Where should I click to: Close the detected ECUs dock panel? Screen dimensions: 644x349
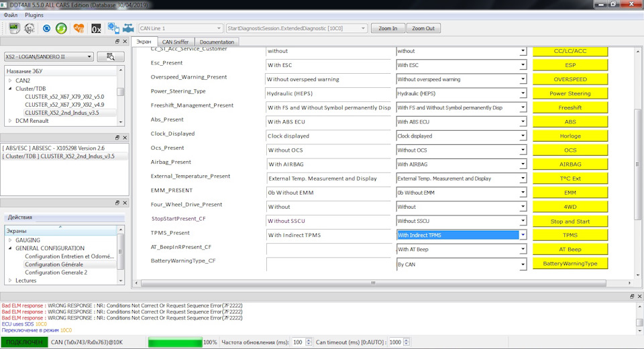125,138
